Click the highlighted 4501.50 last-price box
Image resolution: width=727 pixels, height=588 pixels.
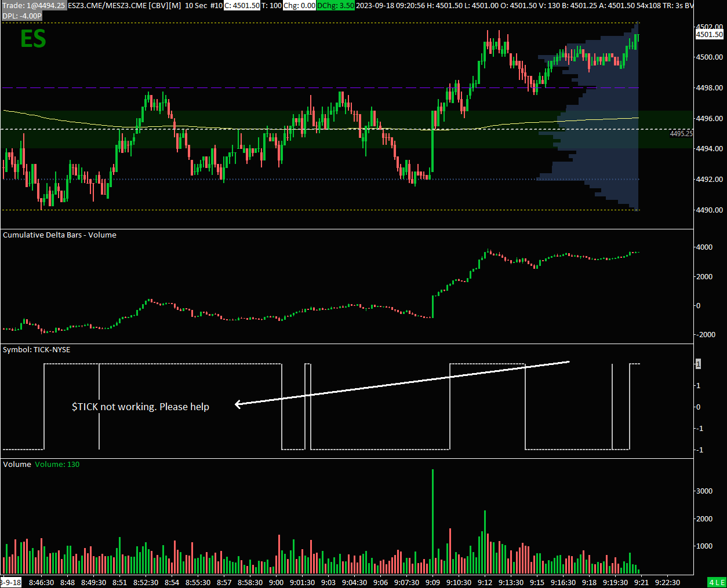pos(710,35)
